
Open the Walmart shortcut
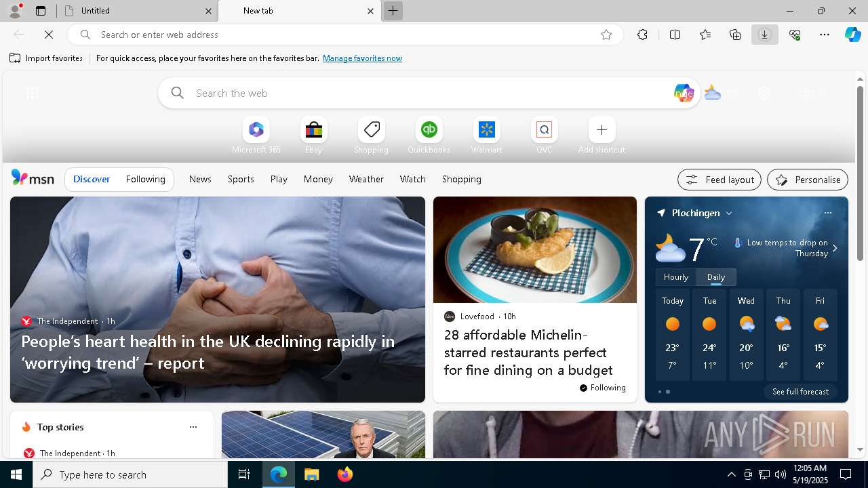pos(486,136)
